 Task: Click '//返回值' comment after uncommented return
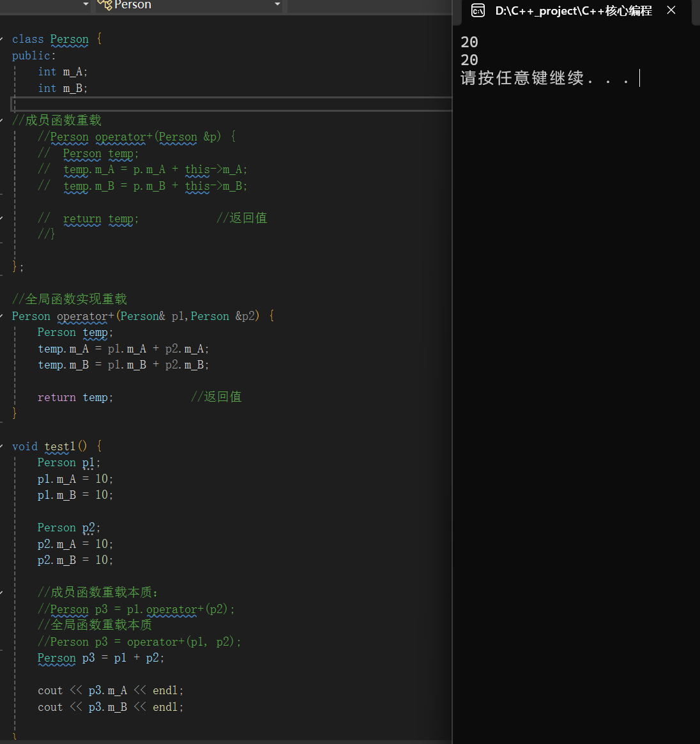(217, 397)
